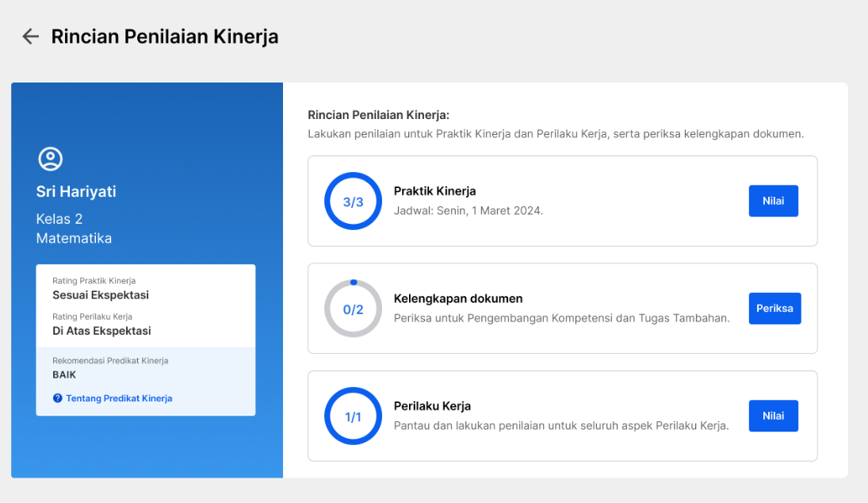Click the name Sri Hariyati
Screen dimensions: 868x503
pos(76,192)
